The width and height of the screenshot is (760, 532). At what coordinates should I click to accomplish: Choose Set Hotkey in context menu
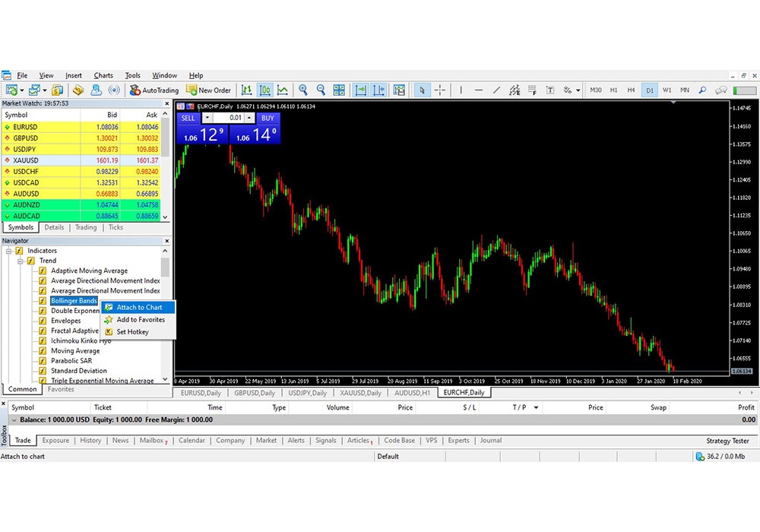(x=138, y=332)
